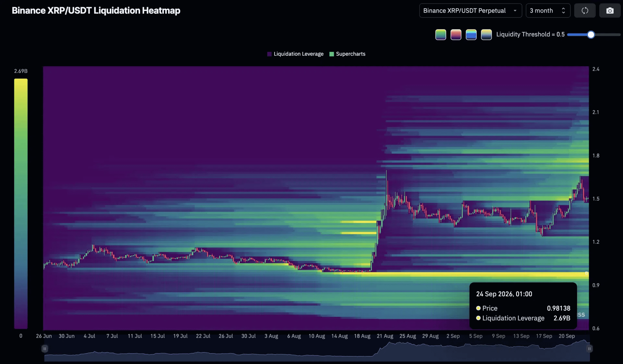Click the 21 Aug date label on axis

[385, 336]
